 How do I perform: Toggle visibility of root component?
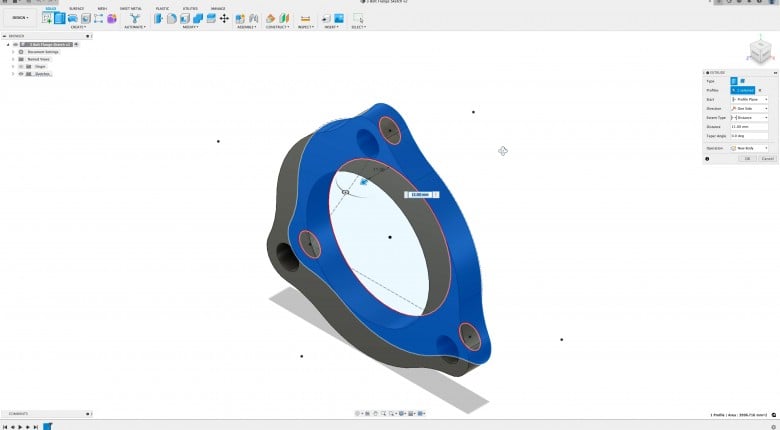click(x=15, y=44)
